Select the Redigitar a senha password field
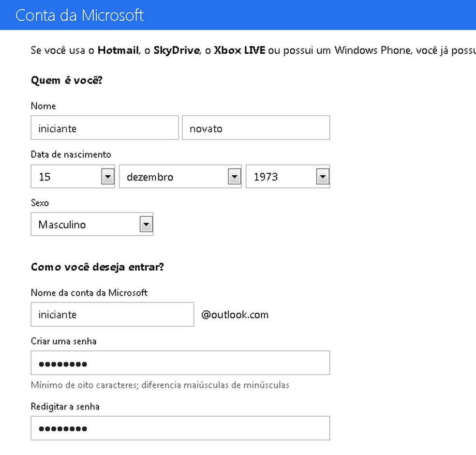The width and height of the screenshot is (476, 455). coord(180,428)
